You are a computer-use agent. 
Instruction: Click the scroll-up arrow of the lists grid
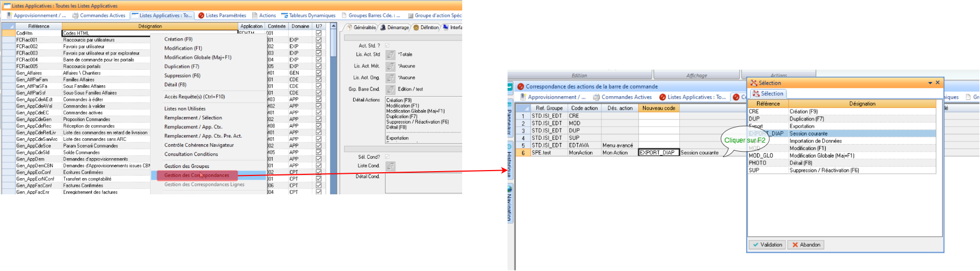[333, 26]
